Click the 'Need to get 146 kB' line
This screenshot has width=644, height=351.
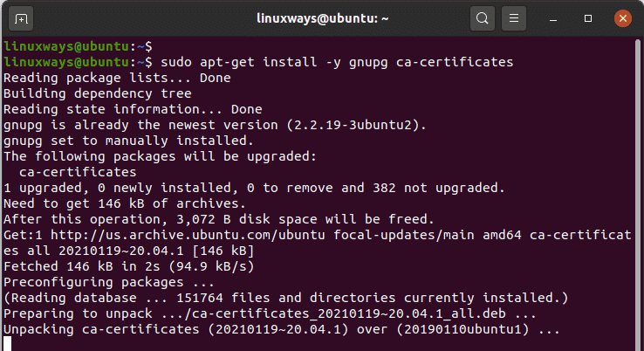[125, 203]
